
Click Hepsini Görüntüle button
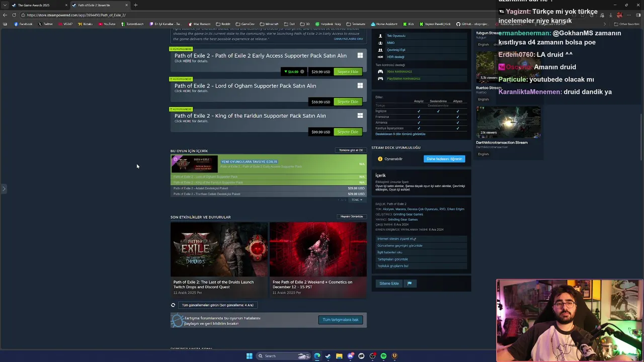(x=352, y=217)
